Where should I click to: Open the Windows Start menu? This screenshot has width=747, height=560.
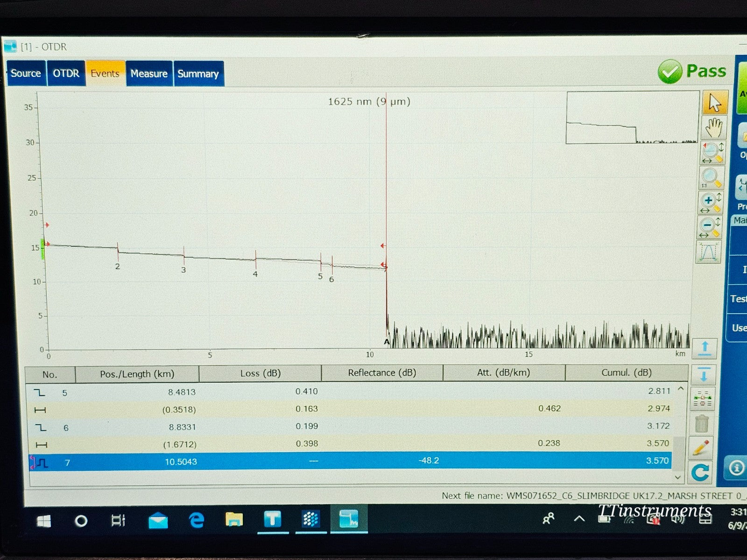coord(44,521)
